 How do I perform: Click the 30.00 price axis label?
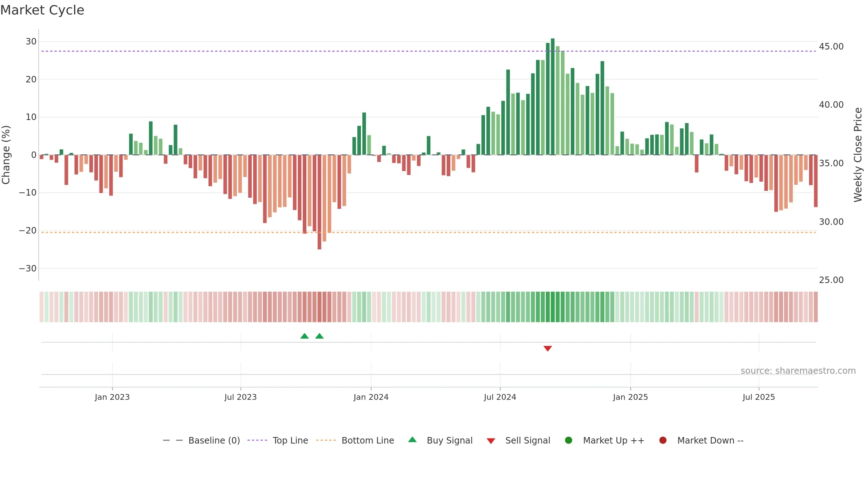pos(831,222)
